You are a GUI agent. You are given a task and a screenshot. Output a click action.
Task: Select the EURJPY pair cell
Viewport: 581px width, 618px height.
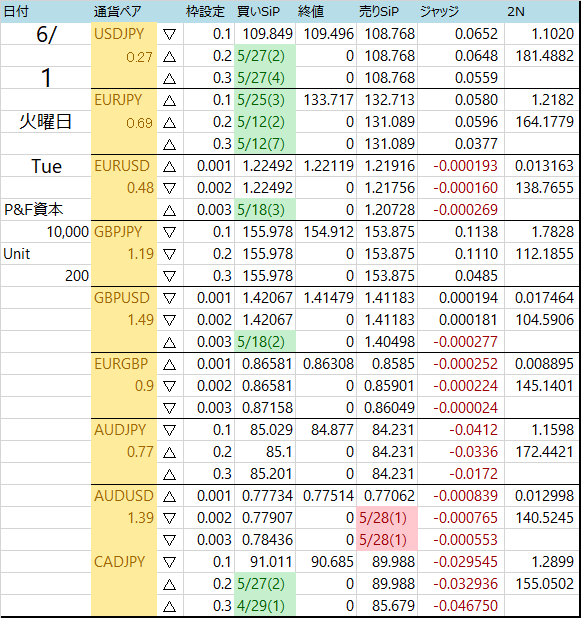(x=124, y=100)
